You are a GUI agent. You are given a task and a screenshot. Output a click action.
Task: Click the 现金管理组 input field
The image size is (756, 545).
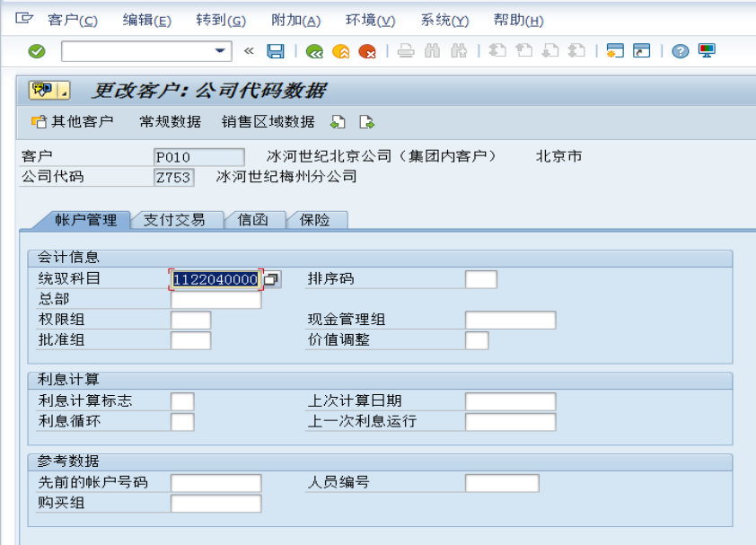pos(511,320)
